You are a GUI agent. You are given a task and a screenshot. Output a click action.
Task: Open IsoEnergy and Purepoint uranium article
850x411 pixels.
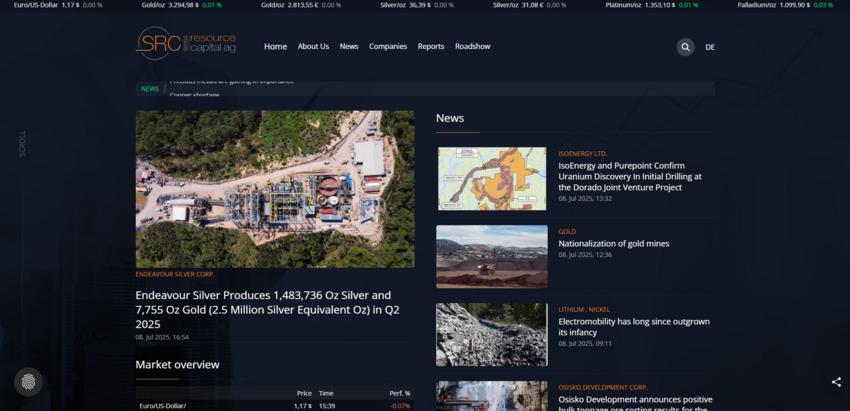[630, 176]
